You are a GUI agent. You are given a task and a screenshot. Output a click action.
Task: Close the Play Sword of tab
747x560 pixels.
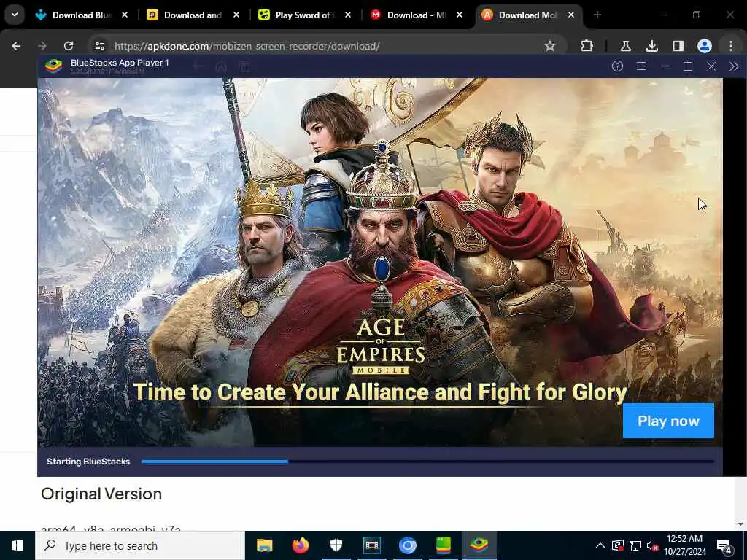(348, 15)
